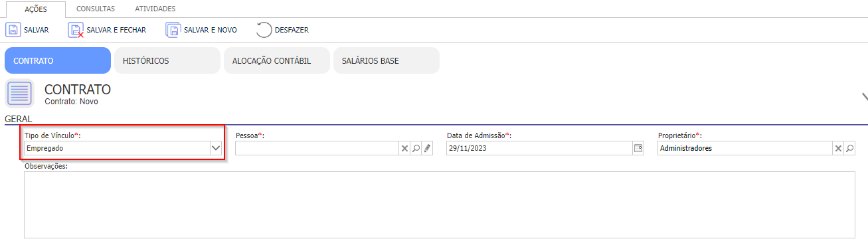Clear the Pessoa field with X icon
The image size is (868, 251).
(404, 149)
